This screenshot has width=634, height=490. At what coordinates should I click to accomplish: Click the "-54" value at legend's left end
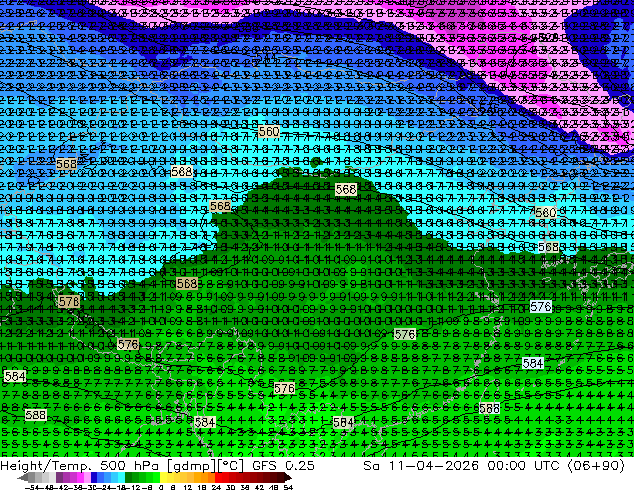coord(32,487)
